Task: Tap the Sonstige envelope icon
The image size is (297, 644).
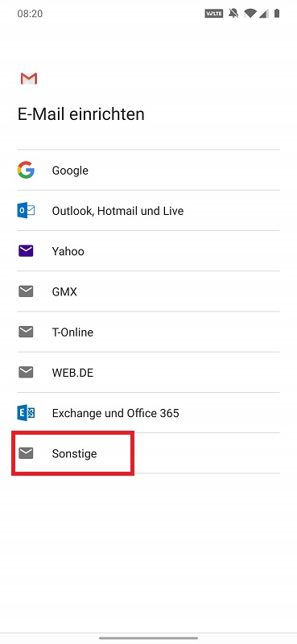Action: click(x=26, y=453)
